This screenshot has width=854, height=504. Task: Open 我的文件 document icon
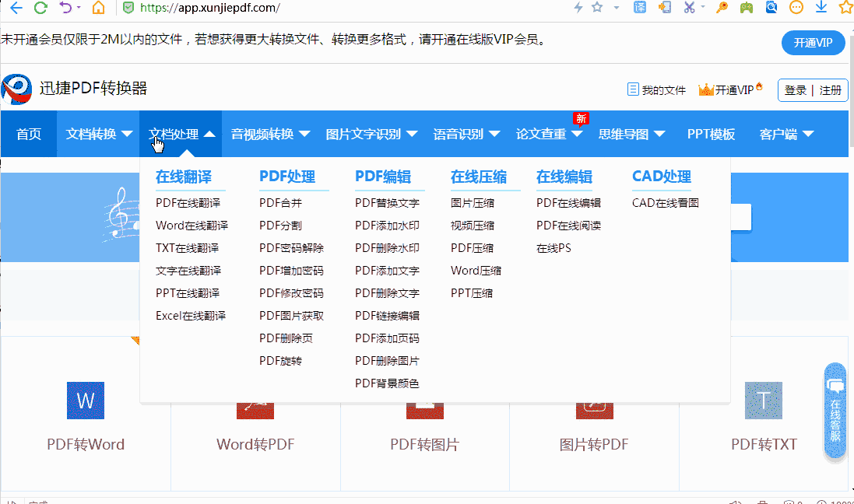pyautogui.click(x=633, y=89)
